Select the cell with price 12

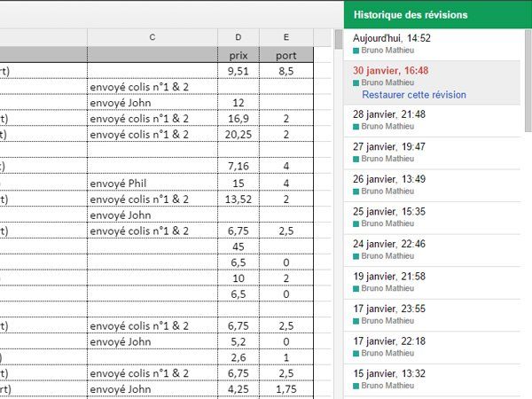239,103
